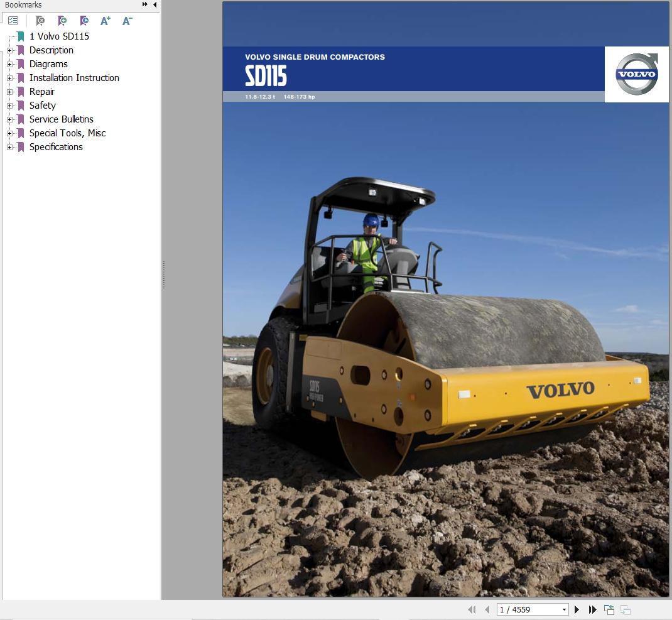Go to next view using history icon
Screen dimensions: 672x620
[x=625, y=609]
